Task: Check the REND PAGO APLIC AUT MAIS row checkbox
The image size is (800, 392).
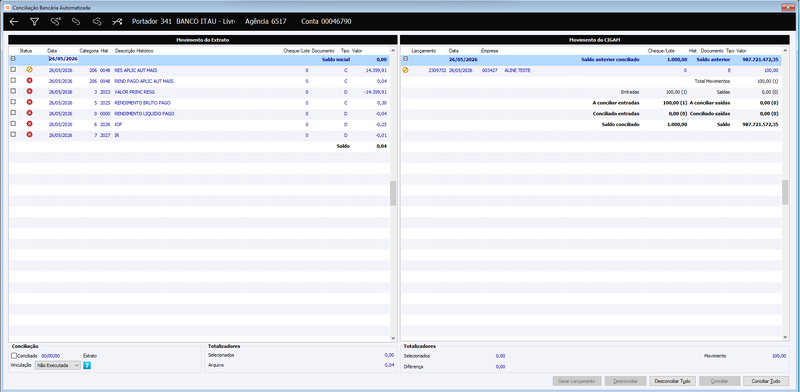Action: click(13, 80)
